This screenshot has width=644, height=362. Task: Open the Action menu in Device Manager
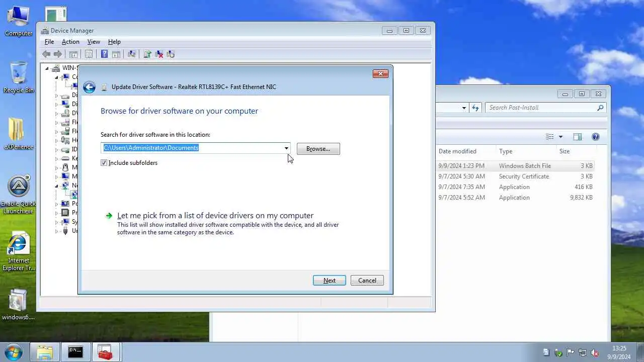tap(70, 42)
